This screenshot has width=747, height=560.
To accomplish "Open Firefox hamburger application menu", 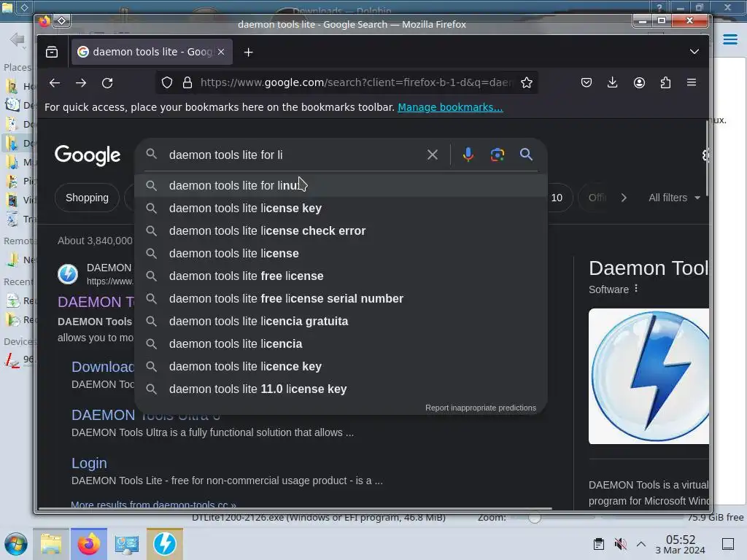I will (692, 83).
